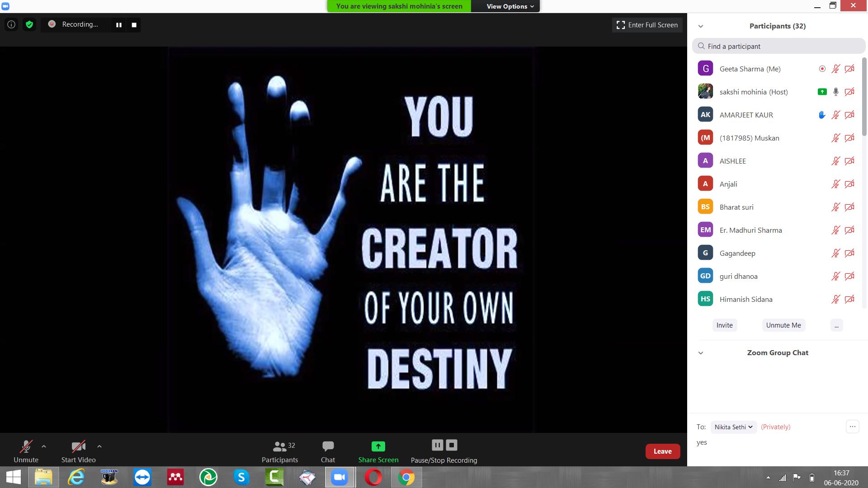Viewport: 868px width, 488px height.
Task: Click raised hand icon for AMARJEET KAUR
Action: click(x=822, y=115)
